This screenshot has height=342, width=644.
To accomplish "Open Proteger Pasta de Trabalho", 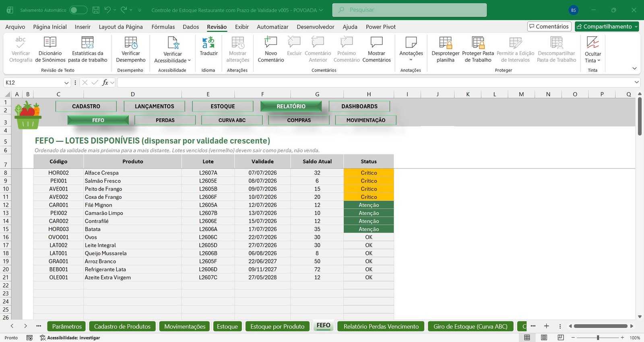I will 478,49.
